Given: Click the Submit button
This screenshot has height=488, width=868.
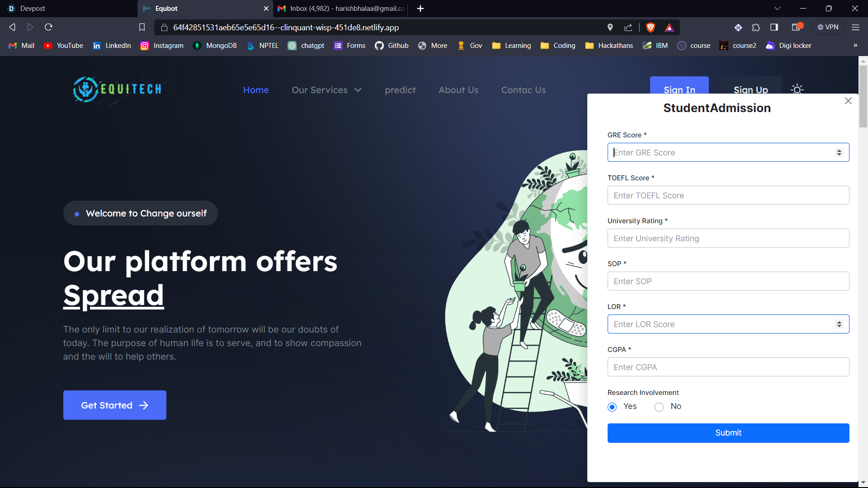Looking at the screenshot, I should [x=728, y=433].
